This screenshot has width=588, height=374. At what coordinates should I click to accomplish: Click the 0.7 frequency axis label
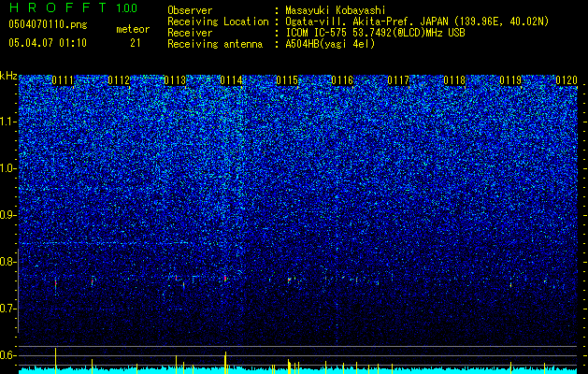(x=7, y=309)
